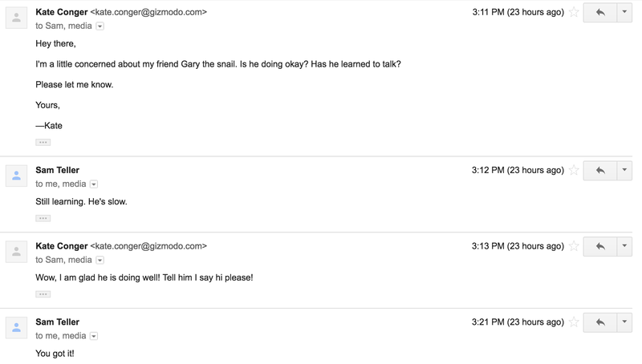Click Sam Teller's avatar on 3:12 message
The image size is (642, 364).
point(16,176)
